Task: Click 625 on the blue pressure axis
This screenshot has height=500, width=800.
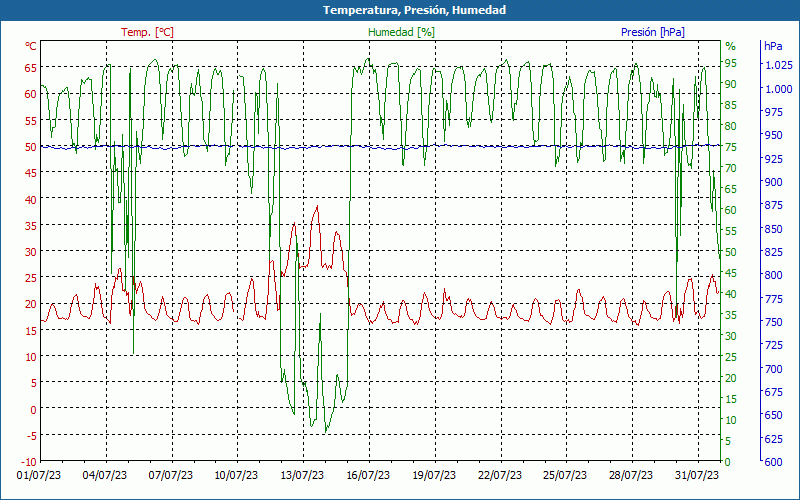Action: pyautogui.click(x=774, y=438)
